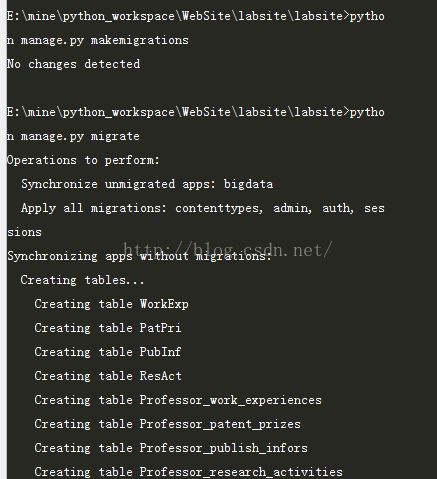Click the blog.csdn.net watermark URL
The width and height of the screenshot is (437, 479).
228,250
